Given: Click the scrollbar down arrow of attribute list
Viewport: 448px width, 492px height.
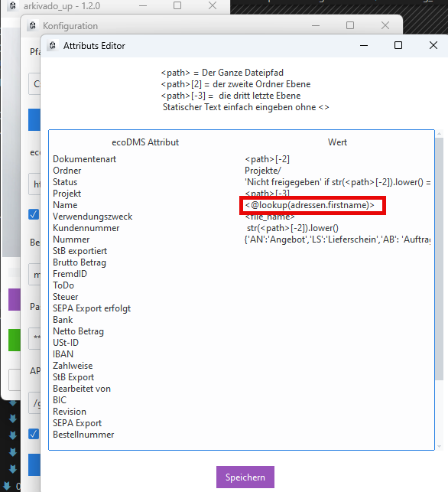Looking at the screenshot, I should (x=440, y=446).
